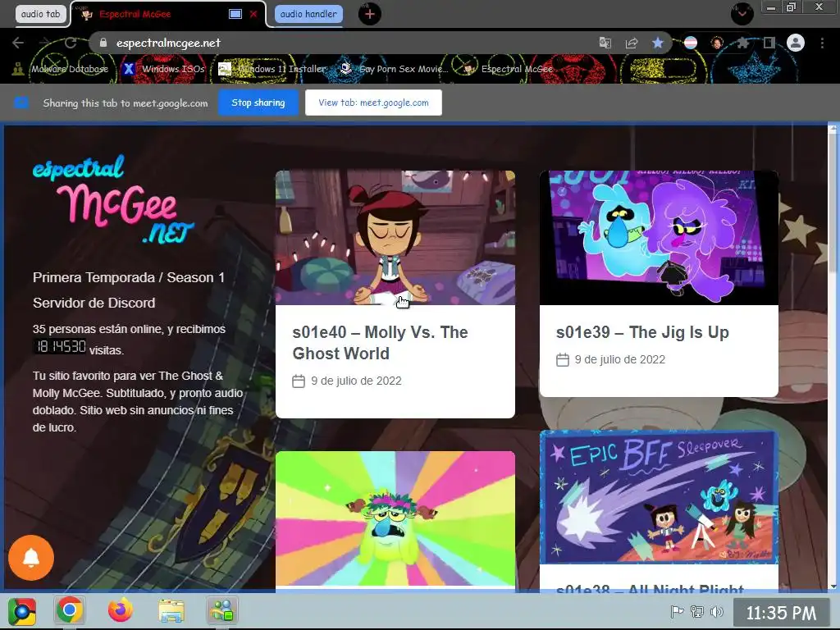Click the scrollbar up arrow
Image resolution: width=840 pixels, height=630 pixels.
click(x=833, y=127)
